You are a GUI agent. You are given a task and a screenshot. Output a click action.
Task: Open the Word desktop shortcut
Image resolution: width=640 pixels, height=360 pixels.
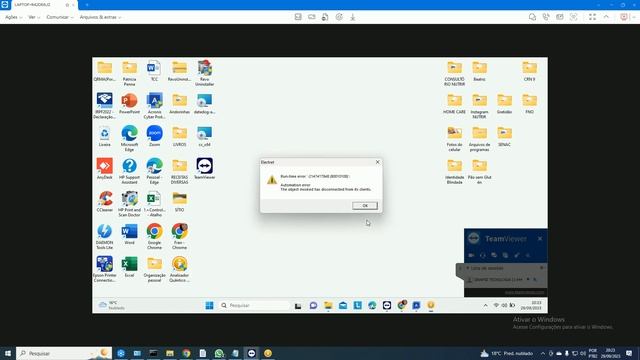point(129,234)
